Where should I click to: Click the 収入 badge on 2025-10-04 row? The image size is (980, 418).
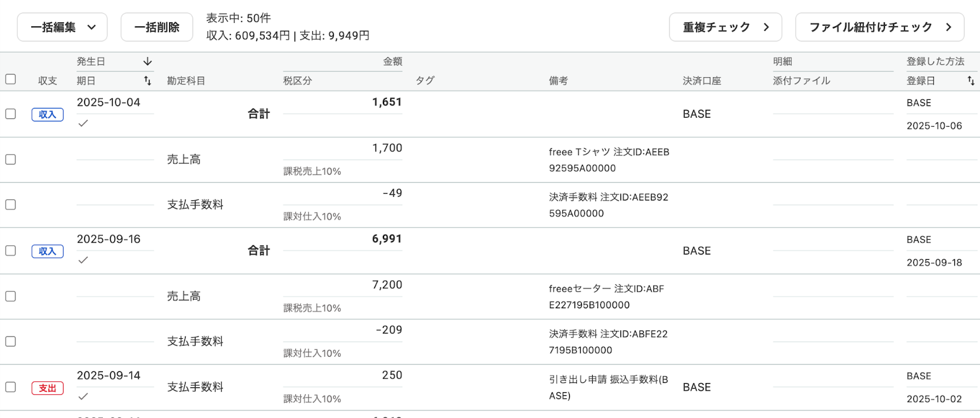pyautogui.click(x=48, y=115)
